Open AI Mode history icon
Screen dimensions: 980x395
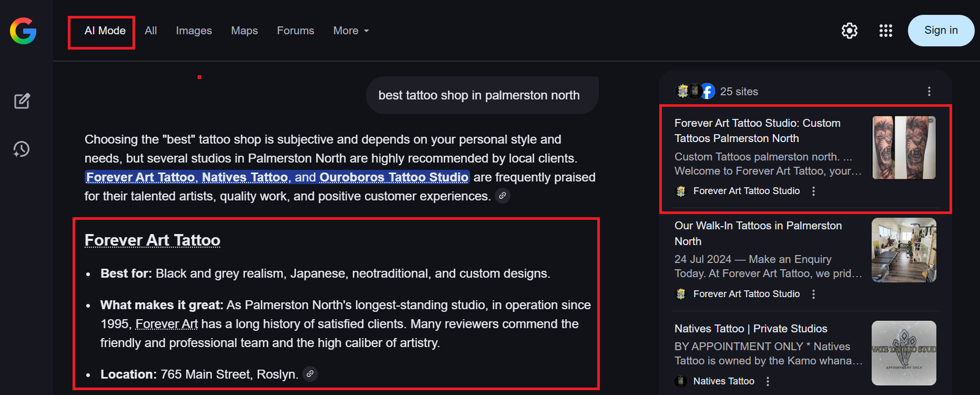click(22, 149)
